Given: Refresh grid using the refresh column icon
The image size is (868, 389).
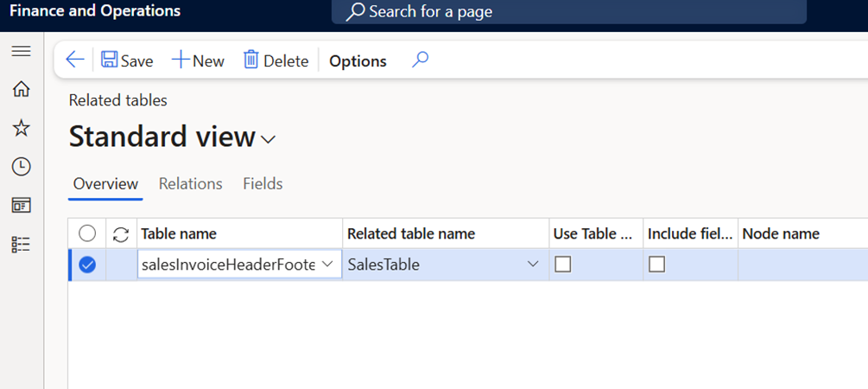Looking at the screenshot, I should tap(121, 234).
